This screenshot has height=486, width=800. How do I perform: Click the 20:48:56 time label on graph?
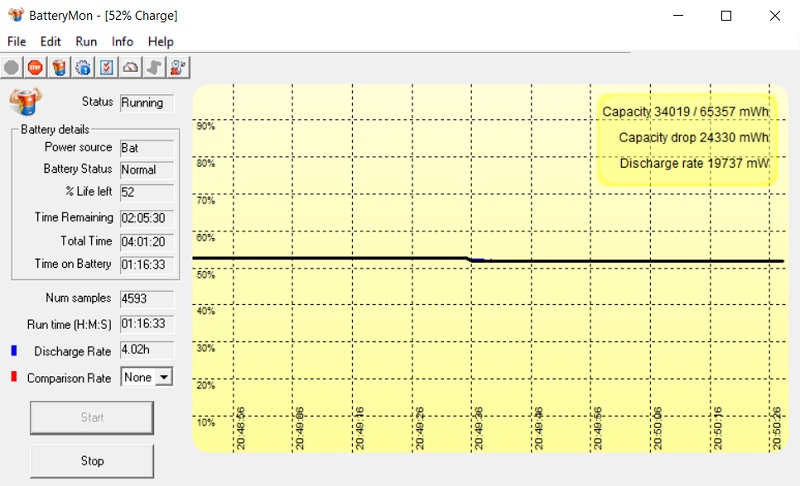[240, 428]
